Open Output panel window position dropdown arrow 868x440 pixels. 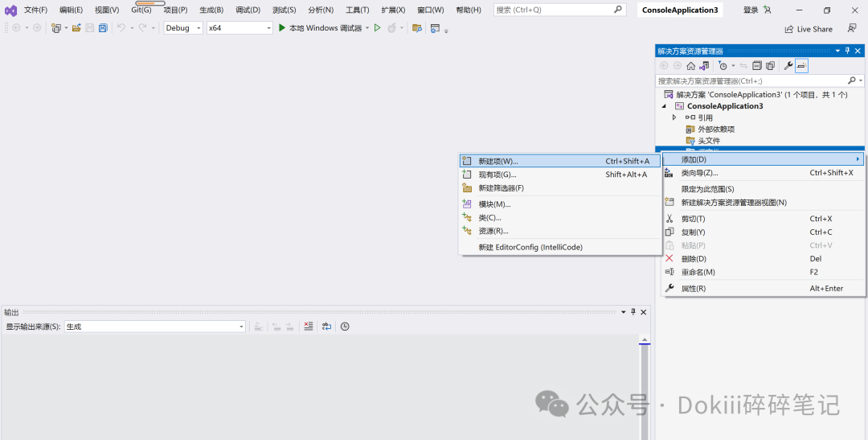(x=624, y=313)
